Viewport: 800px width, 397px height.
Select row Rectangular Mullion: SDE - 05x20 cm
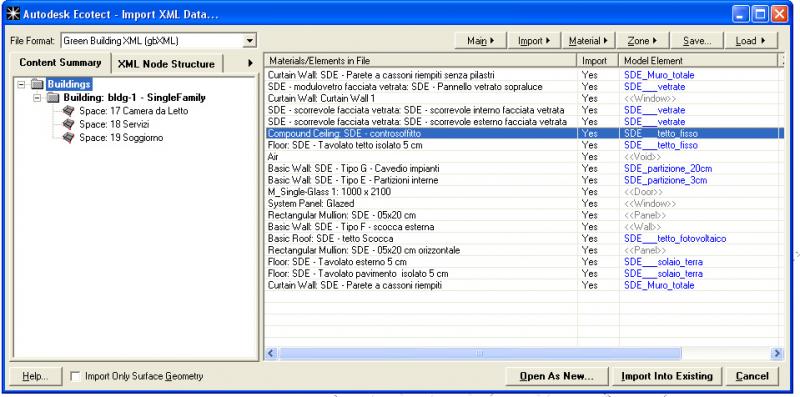point(524,215)
